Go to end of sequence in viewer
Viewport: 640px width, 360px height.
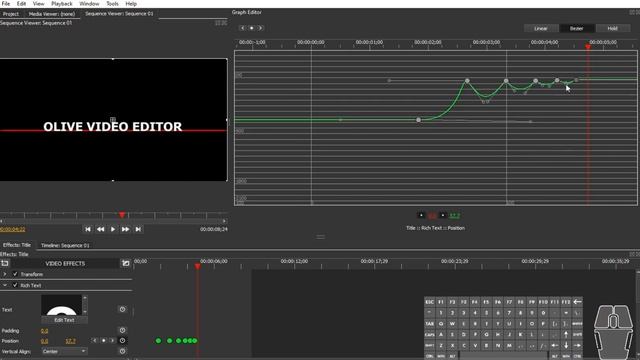point(138,229)
